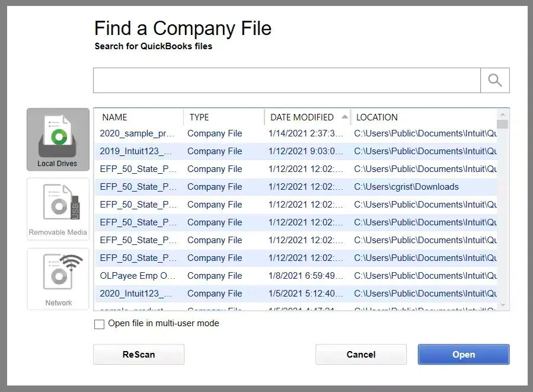Enable Open file in multi-user mode

pyautogui.click(x=99, y=324)
